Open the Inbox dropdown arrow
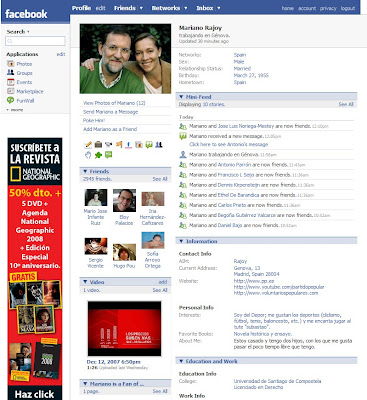Screen dimensions: 367x400 (x=219, y=8)
